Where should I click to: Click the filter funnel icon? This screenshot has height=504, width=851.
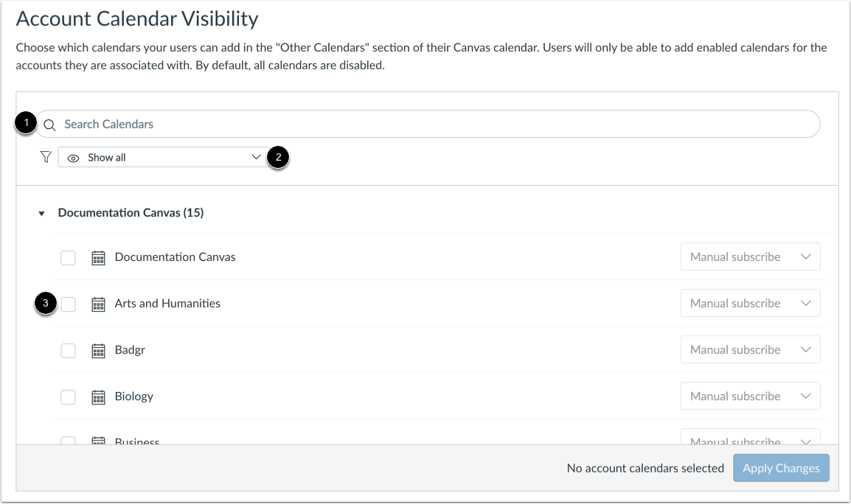46,157
